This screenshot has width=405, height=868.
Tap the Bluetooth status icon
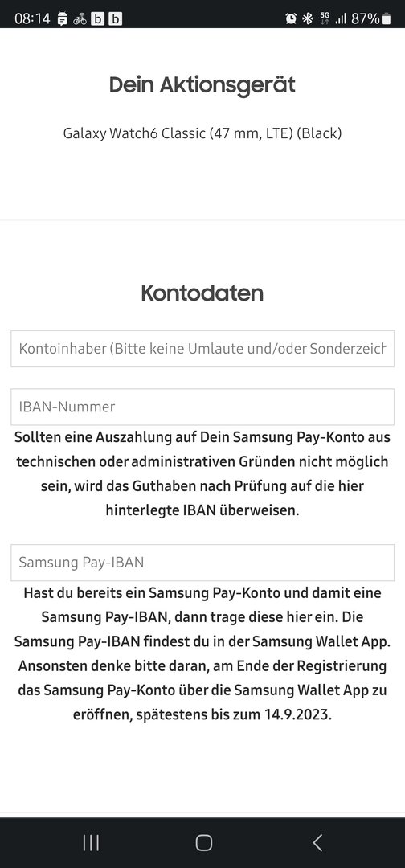308,18
